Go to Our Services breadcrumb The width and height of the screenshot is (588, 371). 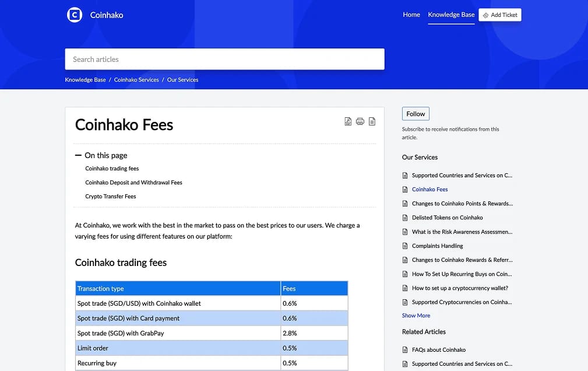coord(182,79)
